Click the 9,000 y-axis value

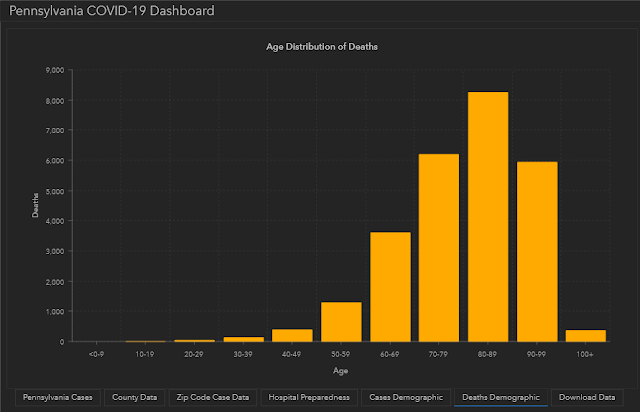(x=55, y=70)
